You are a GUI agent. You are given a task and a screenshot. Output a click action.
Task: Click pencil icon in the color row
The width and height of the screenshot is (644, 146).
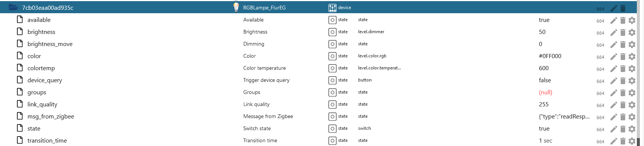[x=613, y=57]
